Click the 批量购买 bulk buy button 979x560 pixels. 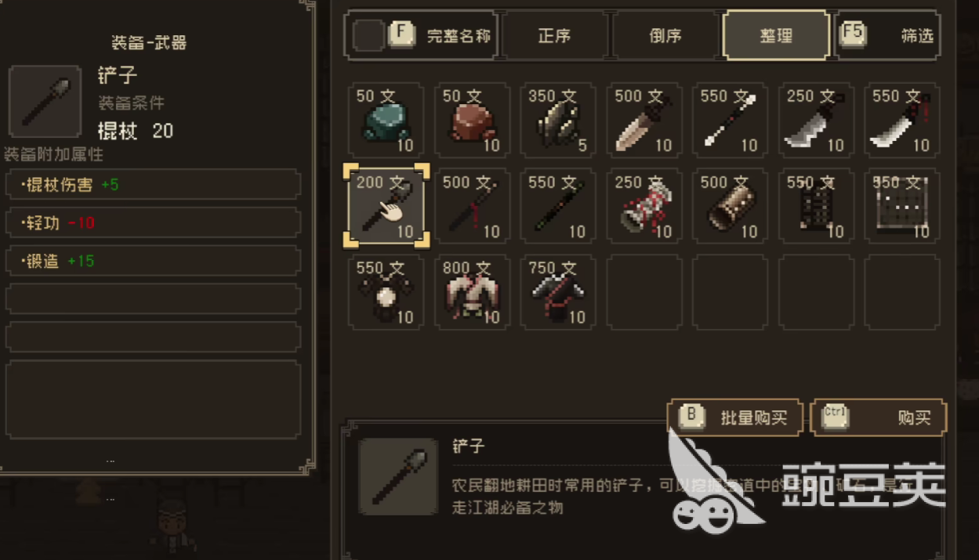click(x=735, y=417)
